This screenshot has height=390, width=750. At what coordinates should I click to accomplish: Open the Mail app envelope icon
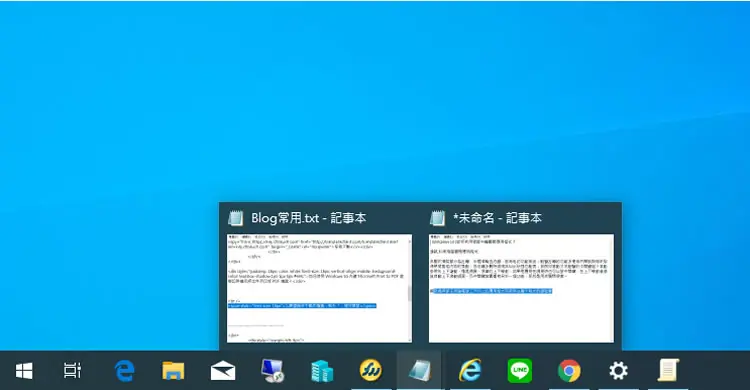(x=223, y=371)
